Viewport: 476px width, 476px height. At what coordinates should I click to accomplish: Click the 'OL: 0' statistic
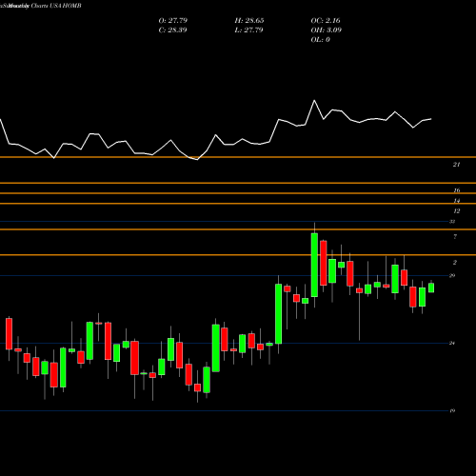[321, 40]
